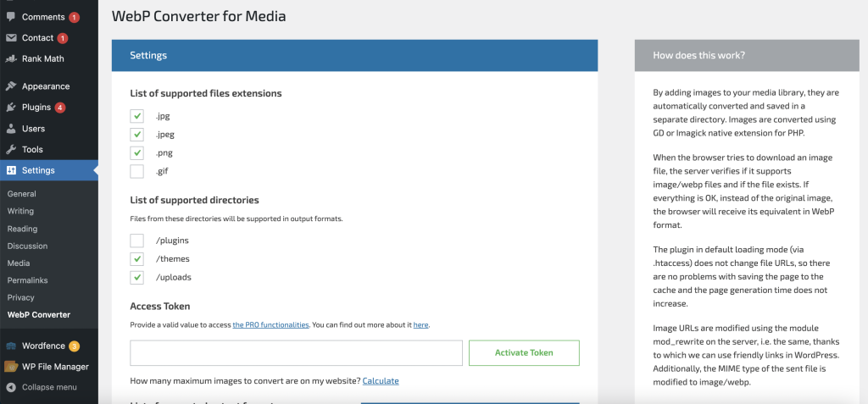Click the Plugins plug icon
The image size is (868, 404).
[11, 108]
